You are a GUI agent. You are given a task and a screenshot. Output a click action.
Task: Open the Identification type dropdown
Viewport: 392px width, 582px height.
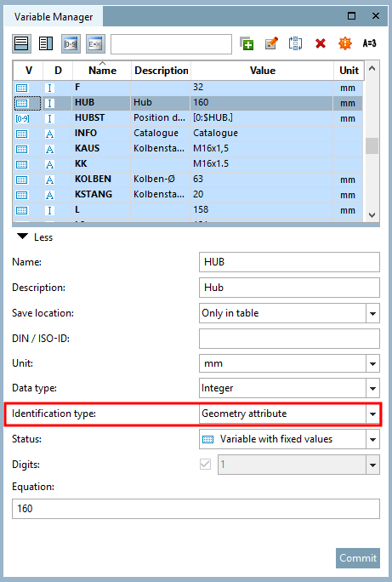pos(372,414)
